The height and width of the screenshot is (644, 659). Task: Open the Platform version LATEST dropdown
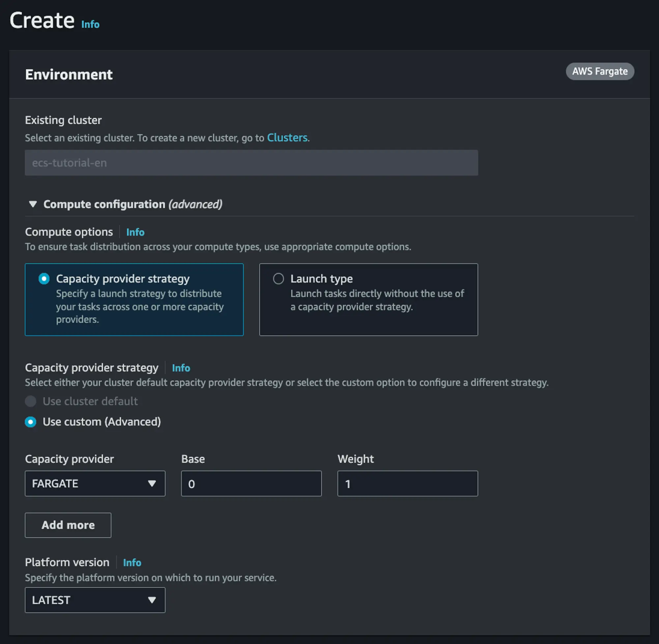point(95,600)
